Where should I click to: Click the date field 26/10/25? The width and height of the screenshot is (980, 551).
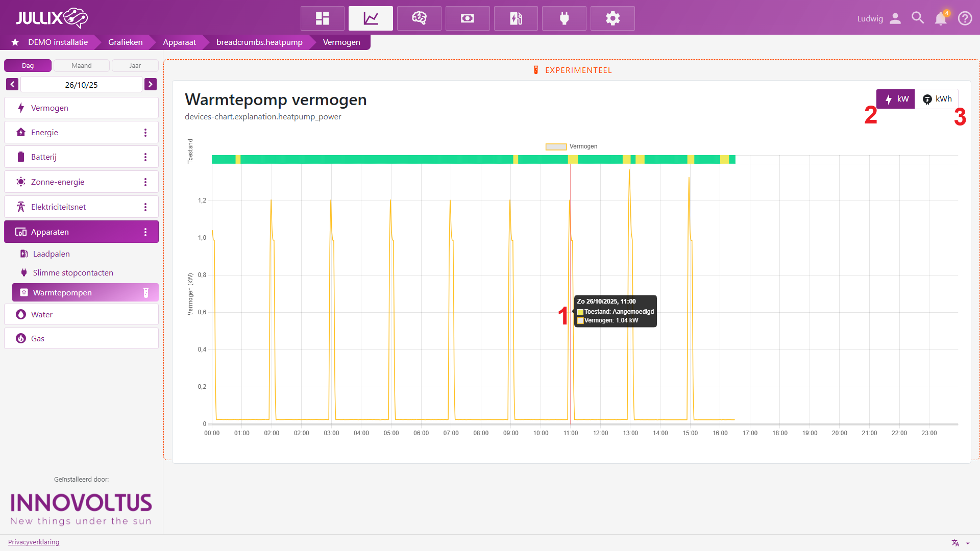(x=81, y=85)
